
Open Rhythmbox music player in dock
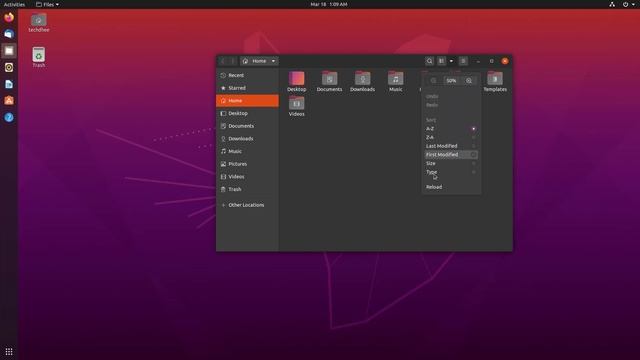click(9, 67)
